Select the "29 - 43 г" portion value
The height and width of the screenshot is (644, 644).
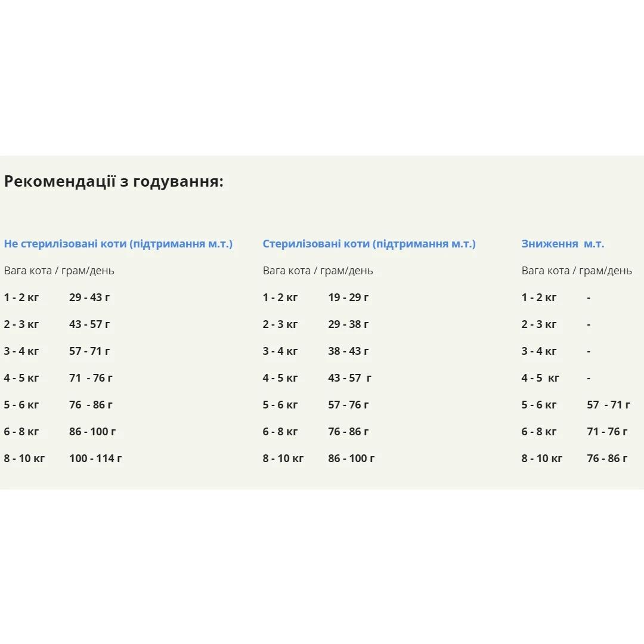click(x=89, y=298)
